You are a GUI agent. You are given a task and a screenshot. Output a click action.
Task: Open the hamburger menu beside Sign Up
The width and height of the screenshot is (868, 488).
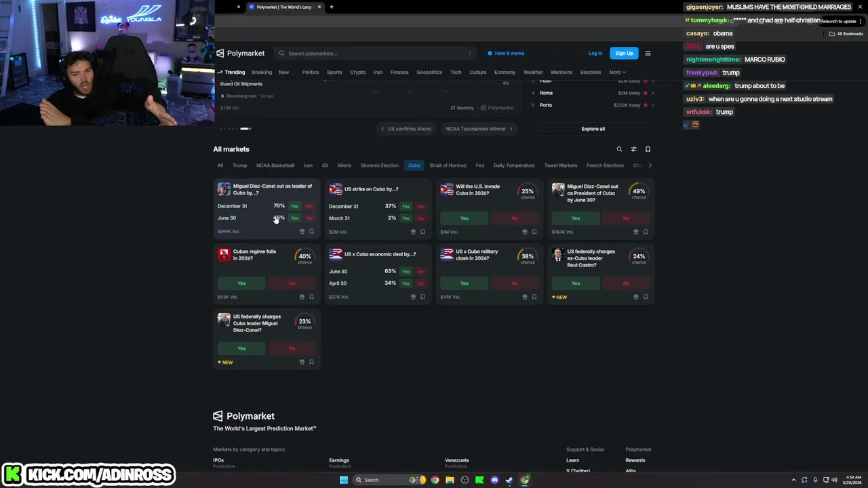click(x=648, y=53)
